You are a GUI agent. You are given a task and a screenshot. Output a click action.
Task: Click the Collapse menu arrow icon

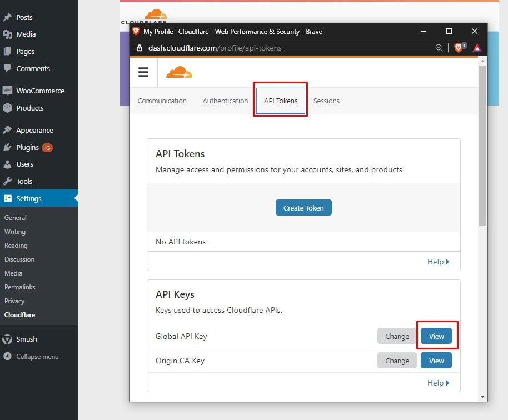[7, 356]
